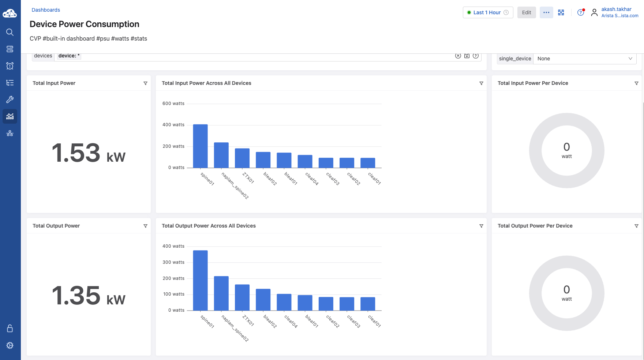Clear the device filter query
The image size is (644, 360).
click(458, 56)
